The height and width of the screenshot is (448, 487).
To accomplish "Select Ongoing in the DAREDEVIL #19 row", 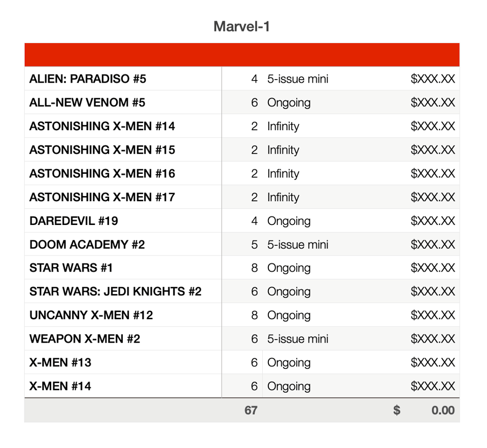I will (289, 221).
